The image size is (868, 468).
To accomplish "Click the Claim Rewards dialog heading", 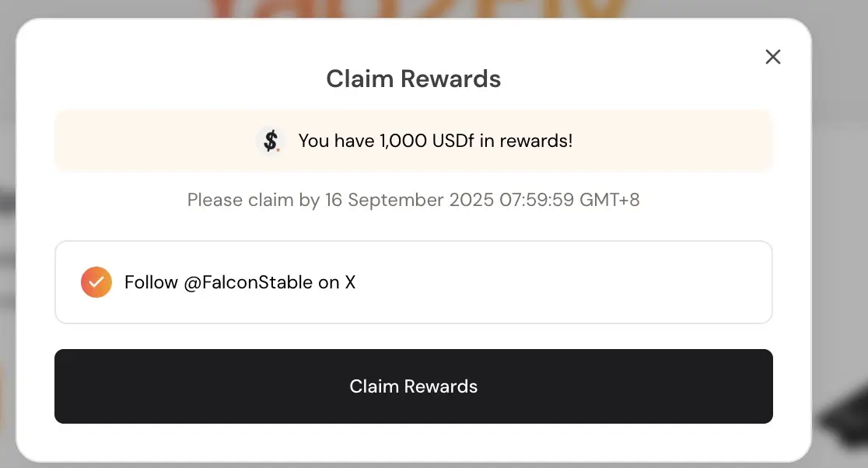I will 414,79.
